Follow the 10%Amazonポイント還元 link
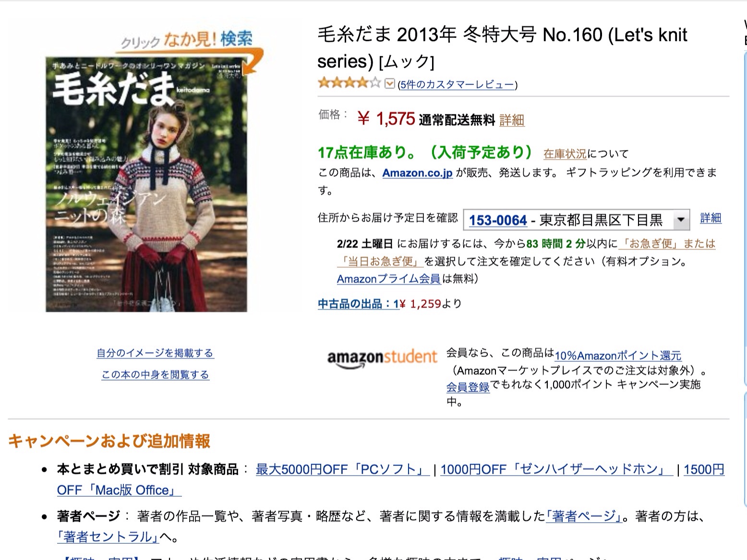This screenshot has height=560, width=747. (x=618, y=356)
